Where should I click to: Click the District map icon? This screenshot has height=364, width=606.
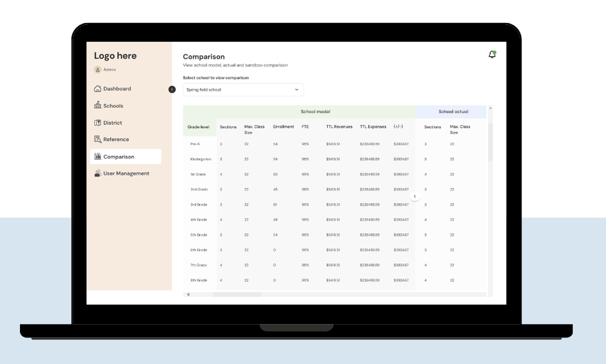pos(97,123)
